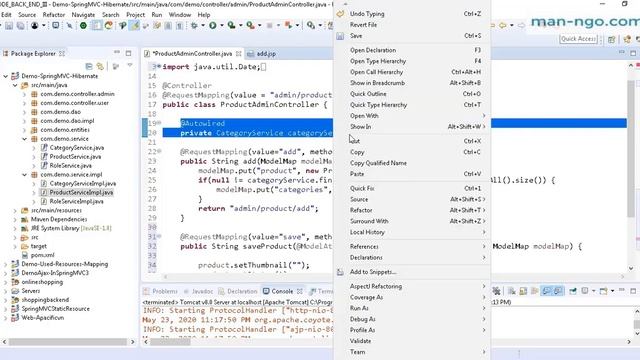Toggle the fold marker on line 22

click(160, 151)
